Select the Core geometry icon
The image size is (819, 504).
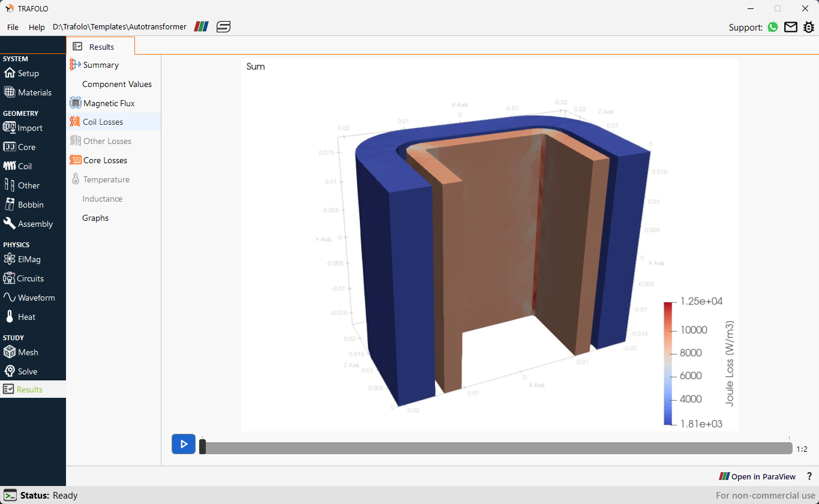[9, 147]
